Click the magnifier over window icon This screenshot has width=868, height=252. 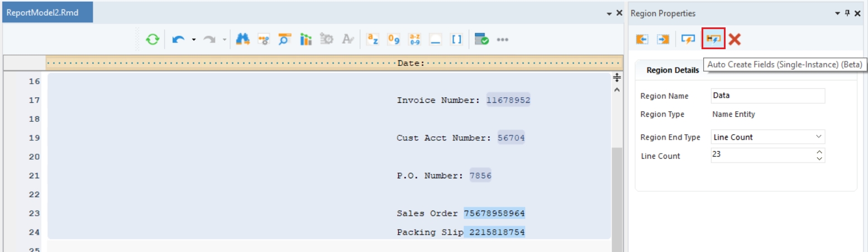tap(284, 40)
